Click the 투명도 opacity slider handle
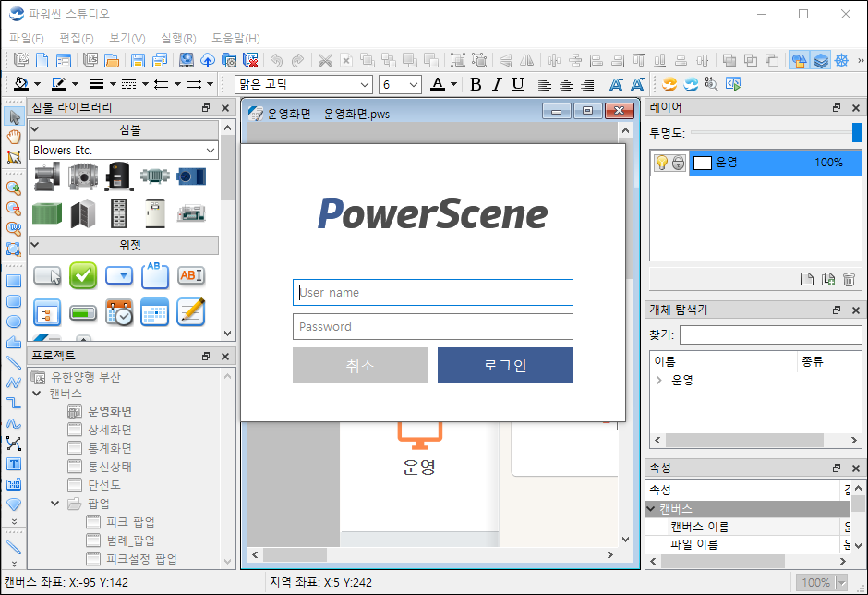This screenshot has height=595, width=868. click(856, 133)
